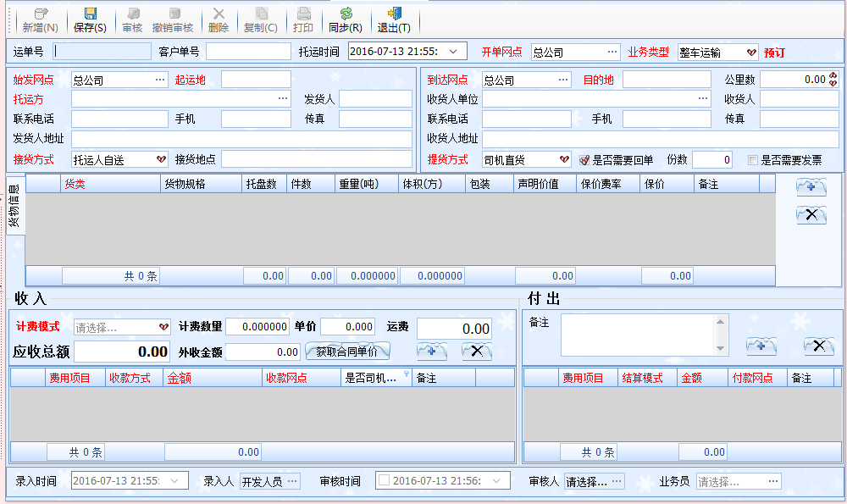The width and height of the screenshot is (847, 504).
Task: Tick the 审核时间 date checkbox
Action: pyautogui.click(x=385, y=481)
